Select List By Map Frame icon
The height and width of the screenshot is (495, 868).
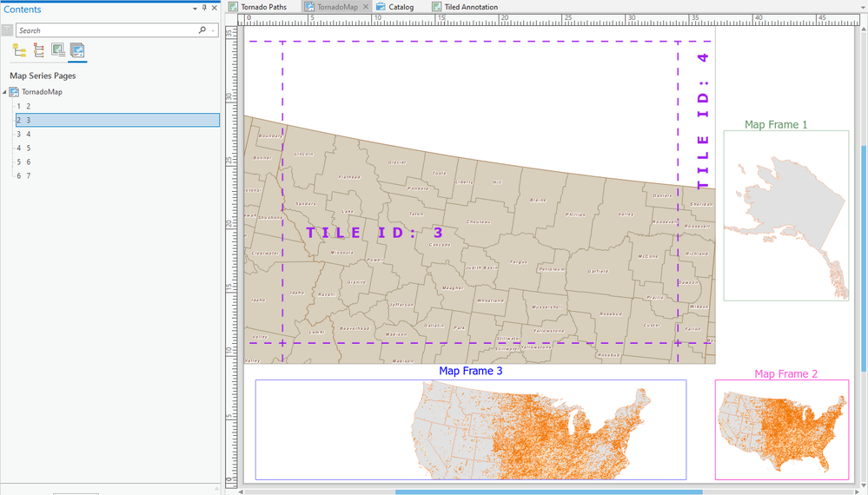[x=57, y=51]
